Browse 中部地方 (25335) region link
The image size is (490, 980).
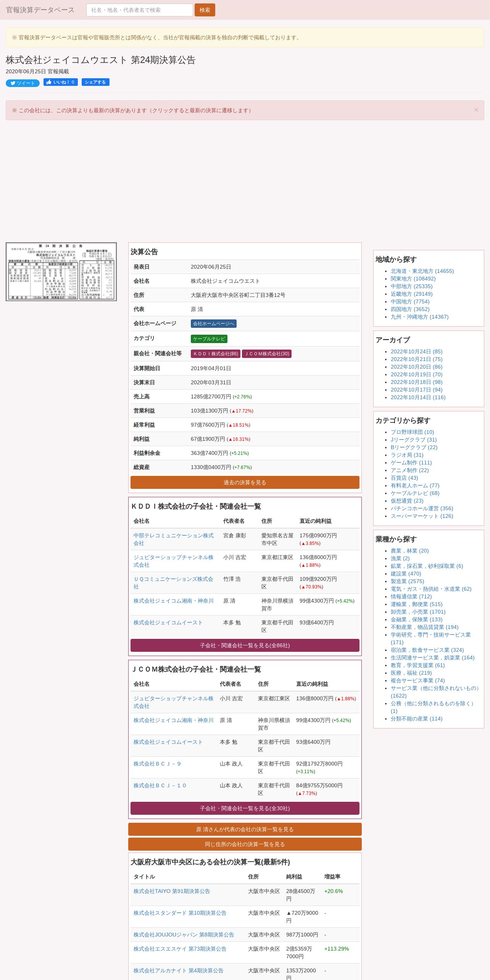coord(412,286)
